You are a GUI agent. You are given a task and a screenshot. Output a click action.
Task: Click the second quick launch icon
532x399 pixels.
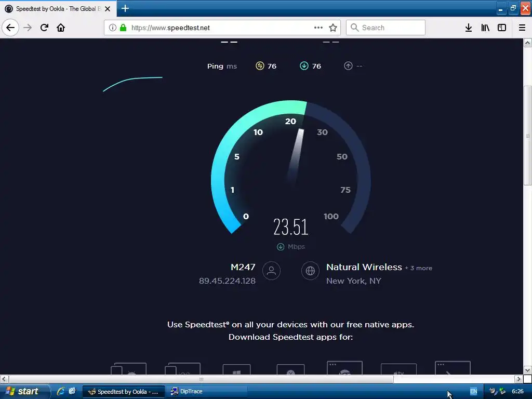point(72,391)
